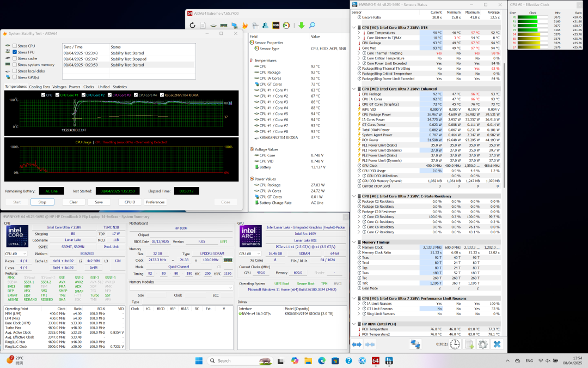The height and width of the screenshot is (368, 588).
Task: Collapse the Performance Limit Reasons group
Action: 354,299
